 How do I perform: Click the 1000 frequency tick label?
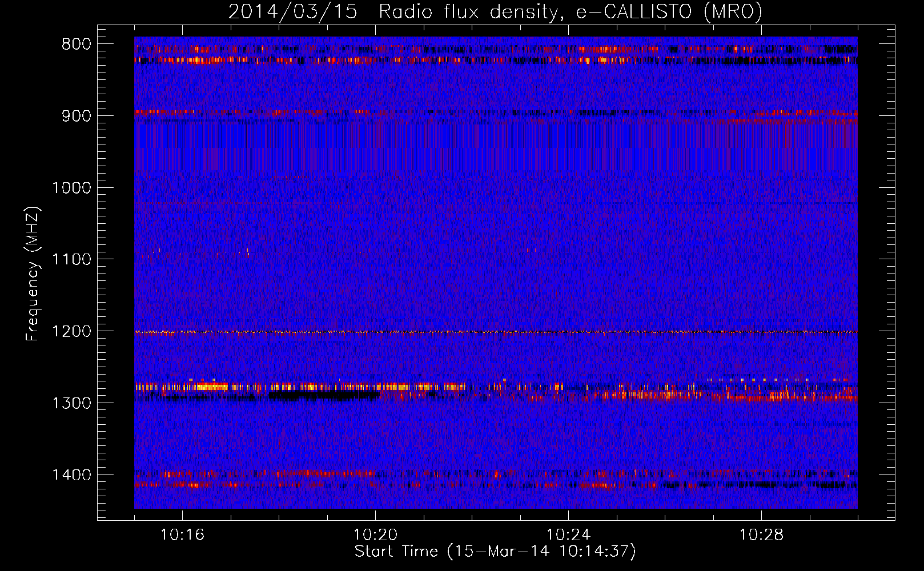pos(71,188)
